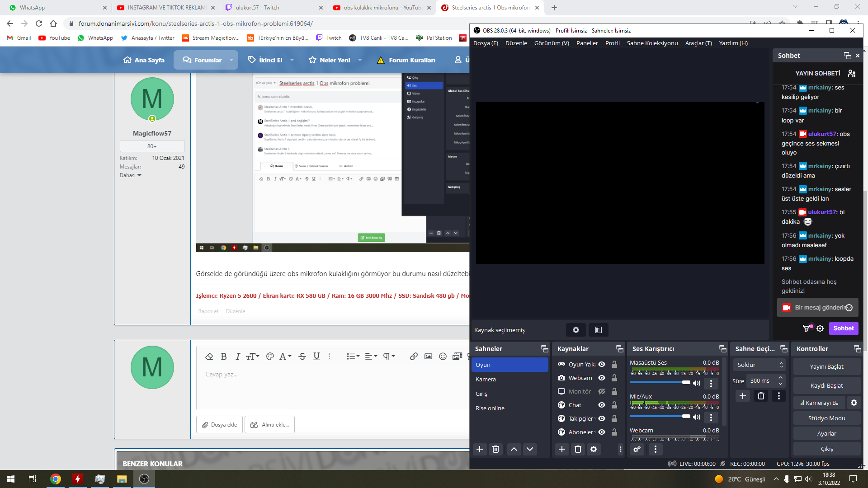Adjust Mic/Aux volume slider

tap(660, 417)
